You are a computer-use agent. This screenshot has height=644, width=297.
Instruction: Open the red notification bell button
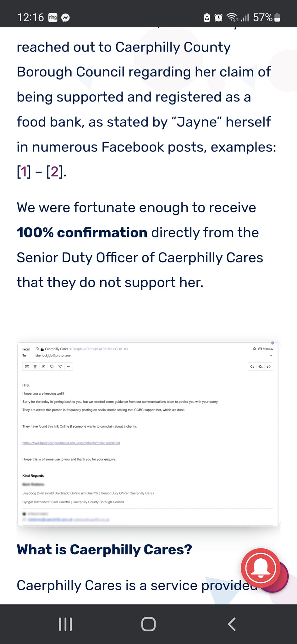point(261,568)
